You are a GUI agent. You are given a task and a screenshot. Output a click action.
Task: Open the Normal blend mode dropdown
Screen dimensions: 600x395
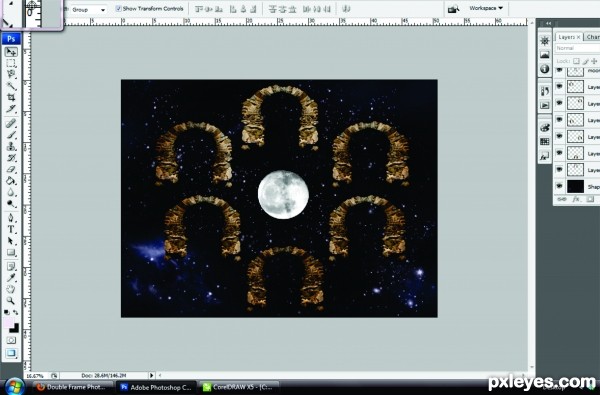click(577, 48)
